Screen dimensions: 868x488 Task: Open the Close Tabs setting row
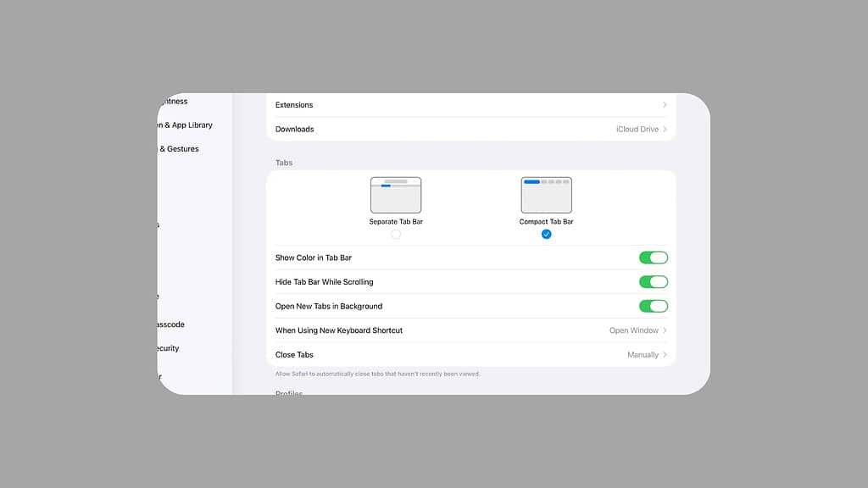point(470,355)
